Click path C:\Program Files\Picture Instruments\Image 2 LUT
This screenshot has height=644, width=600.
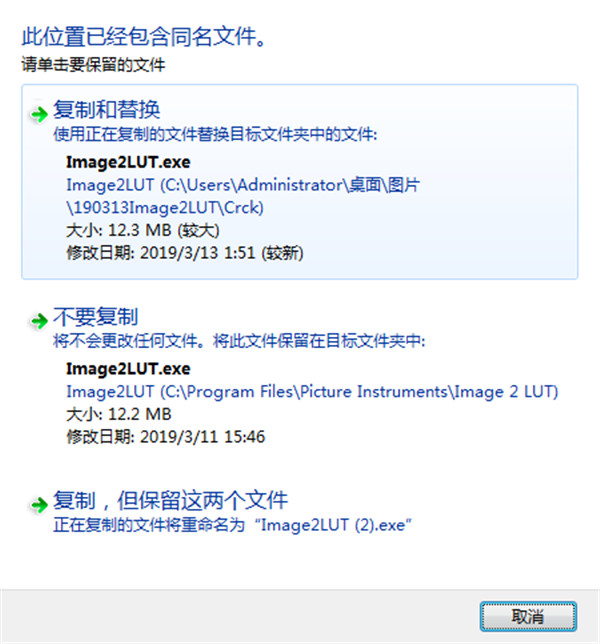312,391
